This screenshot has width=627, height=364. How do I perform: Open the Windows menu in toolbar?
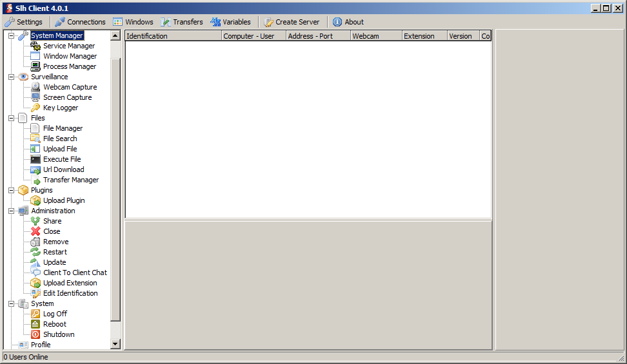click(x=133, y=22)
